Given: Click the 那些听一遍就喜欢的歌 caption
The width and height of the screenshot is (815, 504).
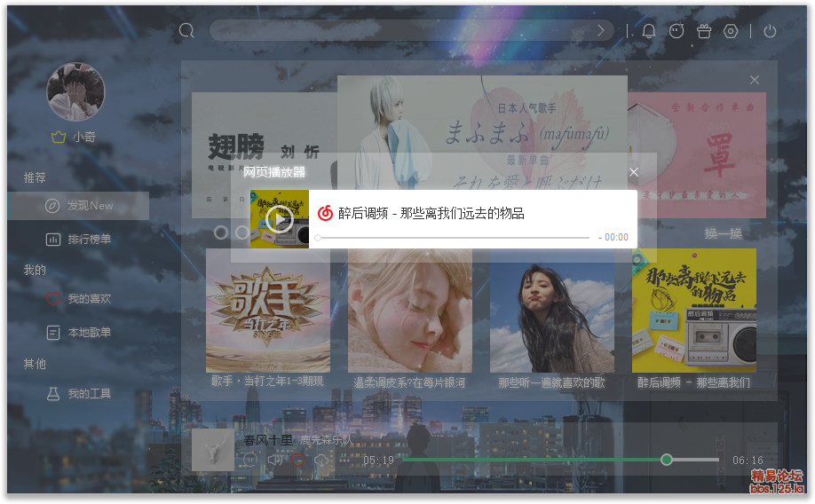Looking at the screenshot, I should click(551, 383).
